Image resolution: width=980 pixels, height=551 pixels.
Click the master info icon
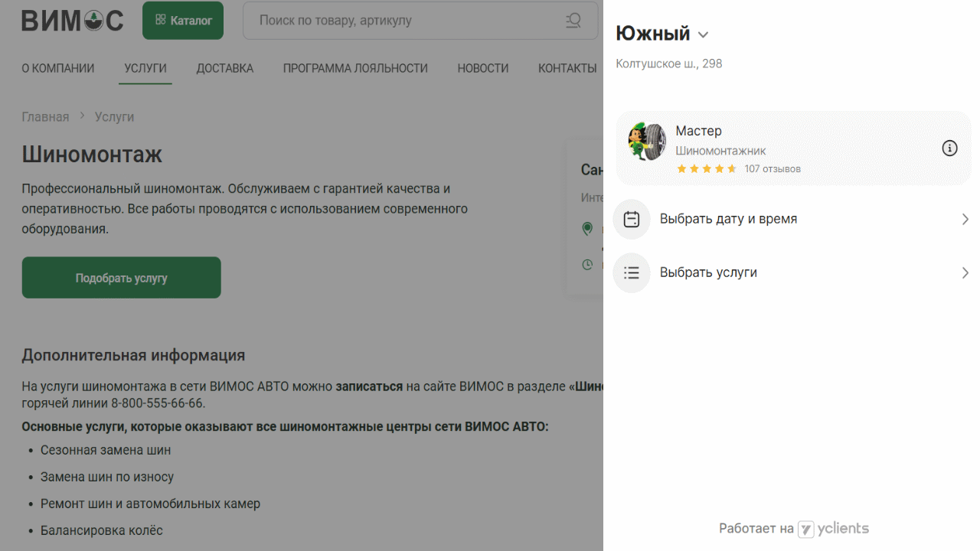(x=949, y=148)
